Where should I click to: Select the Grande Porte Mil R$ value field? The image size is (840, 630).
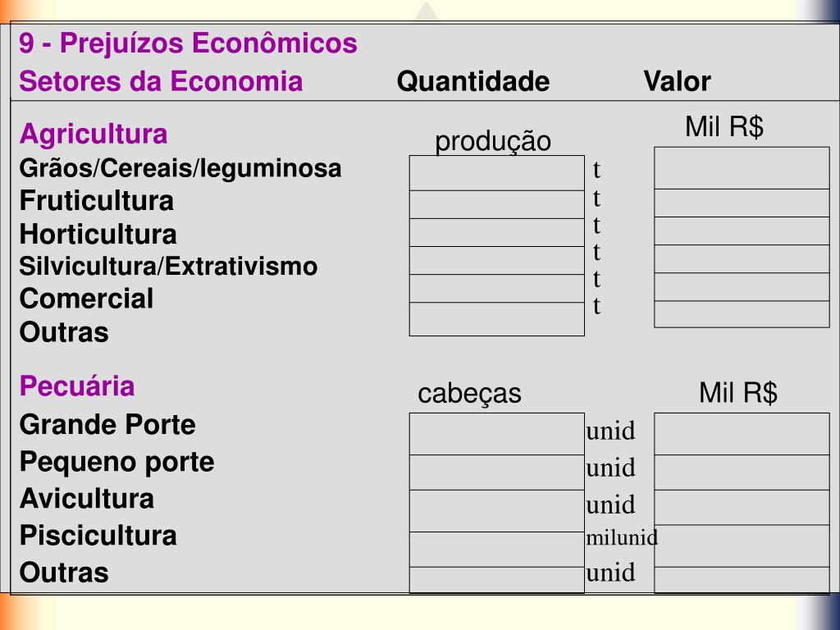coord(742,434)
